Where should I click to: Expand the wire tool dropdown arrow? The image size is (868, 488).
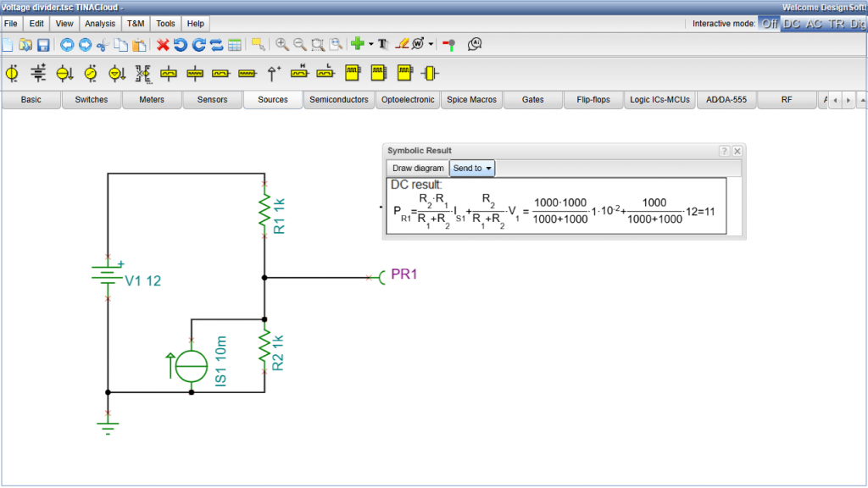(431, 45)
